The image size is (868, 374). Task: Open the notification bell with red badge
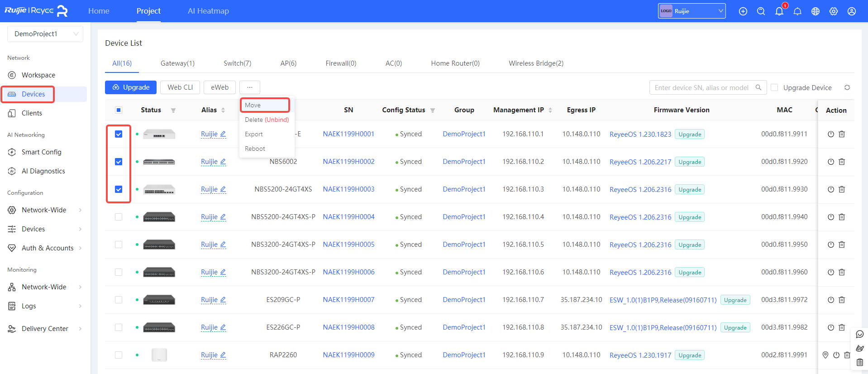pyautogui.click(x=779, y=11)
